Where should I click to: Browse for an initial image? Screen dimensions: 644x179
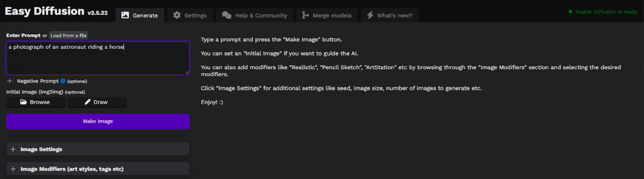(36, 102)
